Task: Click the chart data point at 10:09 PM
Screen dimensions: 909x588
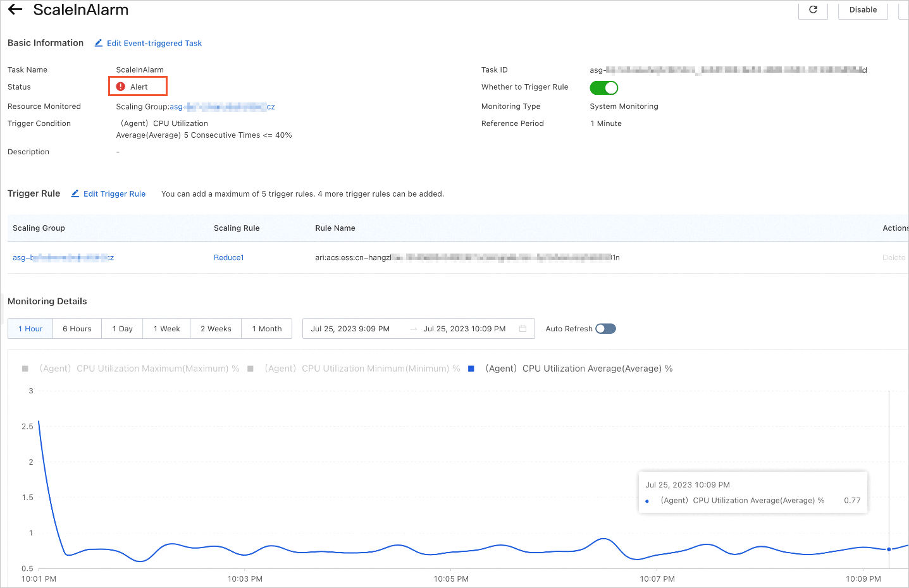Action: point(889,549)
